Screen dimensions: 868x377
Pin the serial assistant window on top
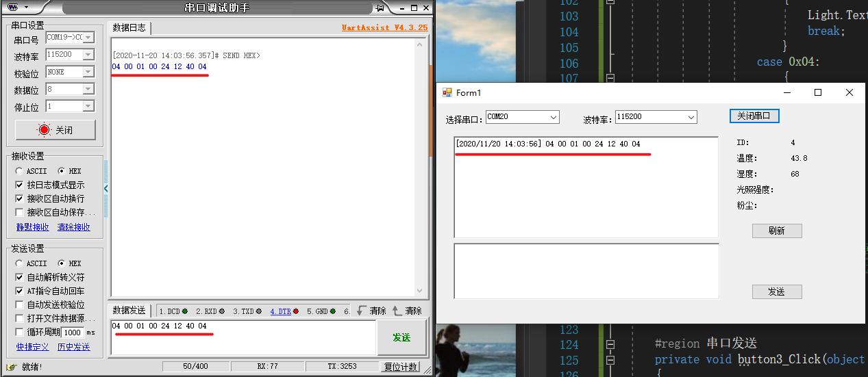tap(380, 8)
